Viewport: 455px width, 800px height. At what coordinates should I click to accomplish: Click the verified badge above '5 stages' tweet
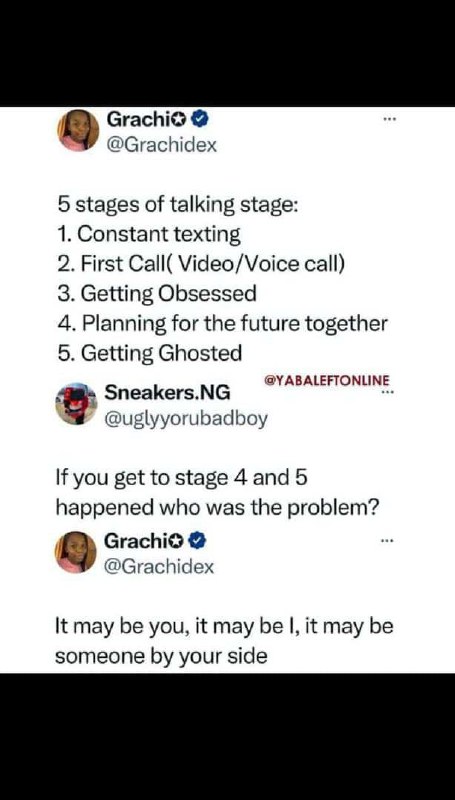click(x=199, y=120)
